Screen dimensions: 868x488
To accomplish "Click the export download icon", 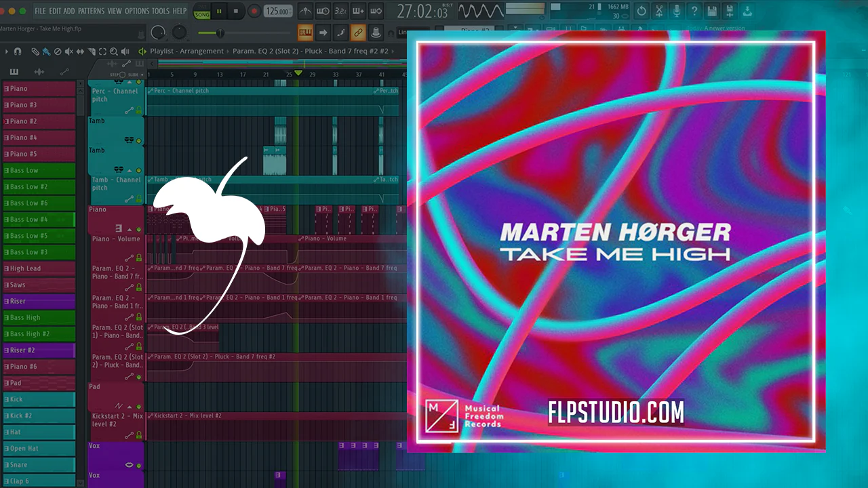I will coord(747,11).
